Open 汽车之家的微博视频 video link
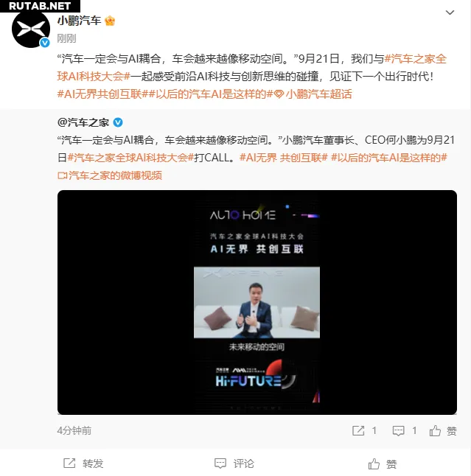Image resolution: width=471 pixels, height=476 pixels. (x=110, y=175)
